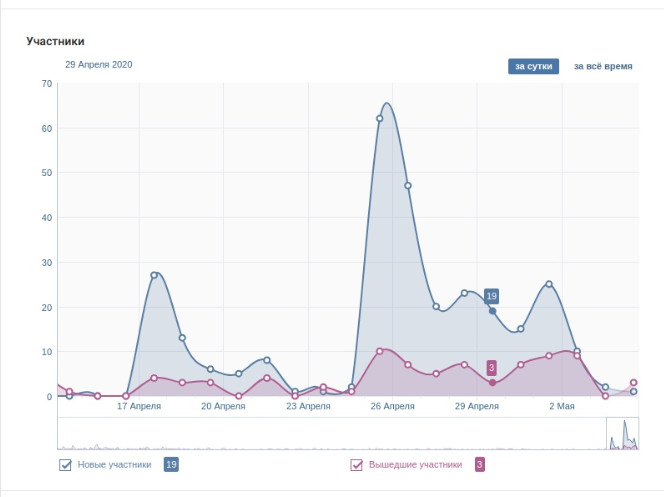This screenshot has height=497, width=664.
Task: Click the blue data point at 27 near 17 Апреля
Action: 154,275
